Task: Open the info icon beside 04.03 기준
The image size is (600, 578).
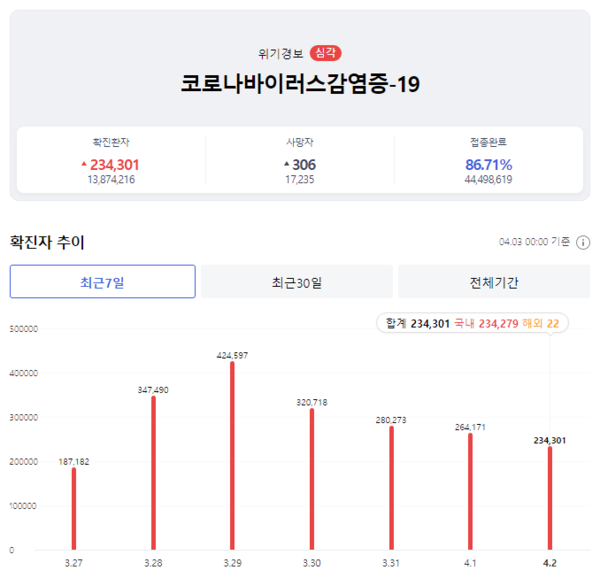Action: pyautogui.click(x=583, y=243)
